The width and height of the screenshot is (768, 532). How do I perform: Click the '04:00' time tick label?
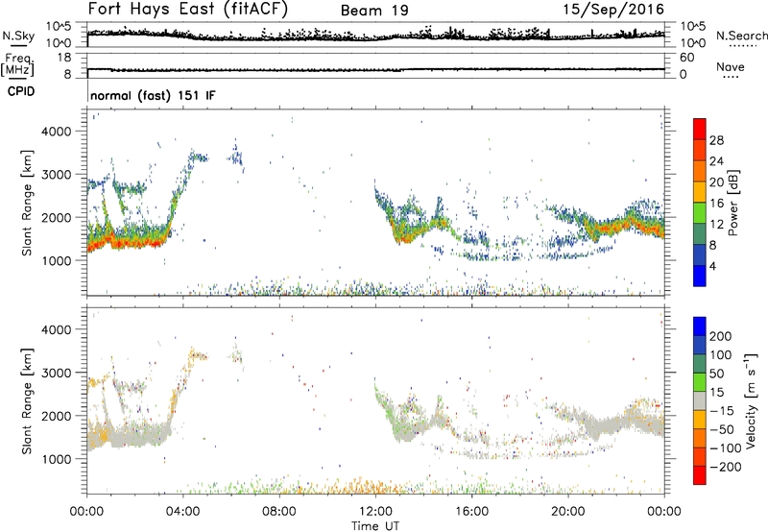183,512
